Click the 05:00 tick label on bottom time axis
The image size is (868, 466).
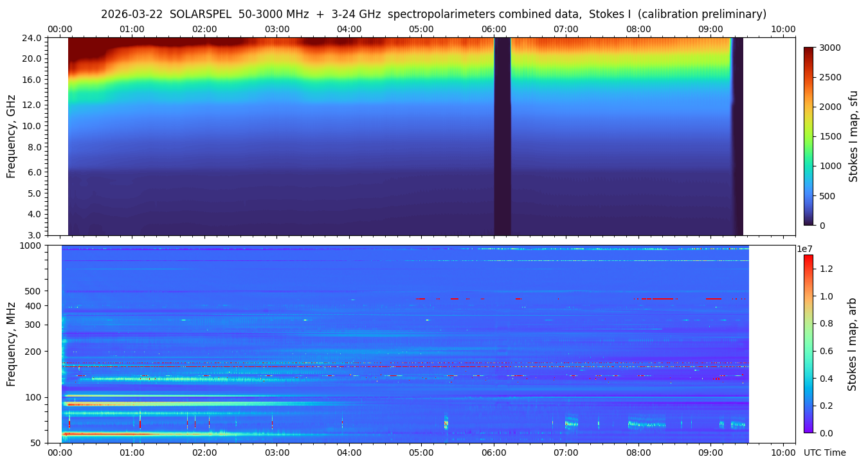tap(421, 453)
